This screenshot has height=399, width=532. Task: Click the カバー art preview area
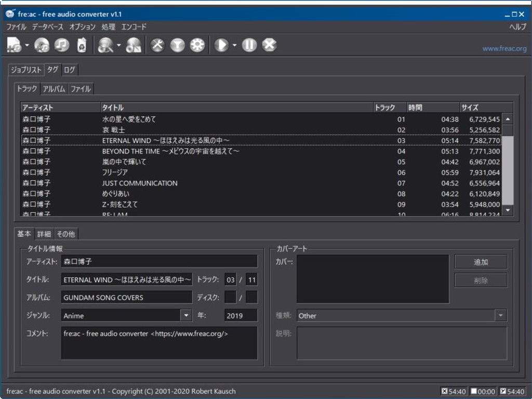[x=373, y=279]
